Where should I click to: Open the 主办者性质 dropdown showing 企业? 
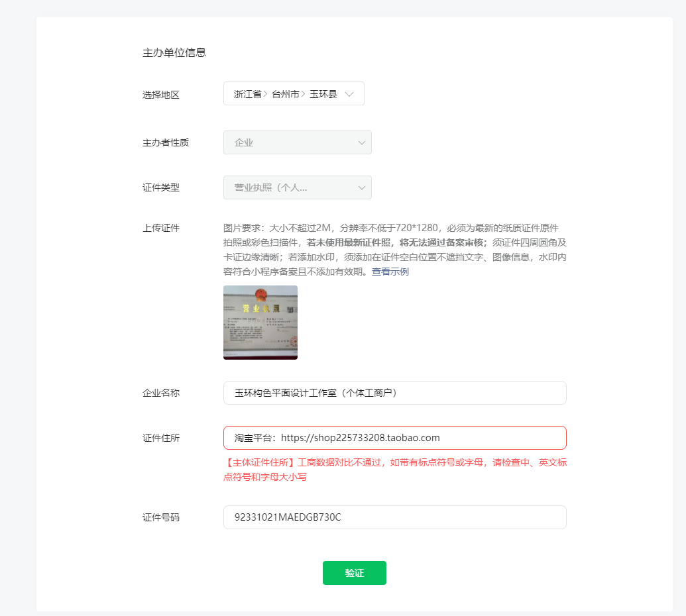298,142
